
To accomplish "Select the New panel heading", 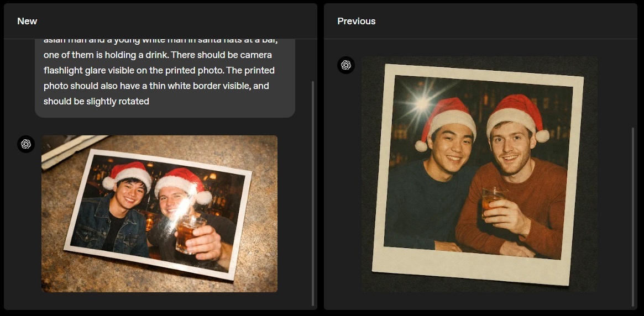I will [x=27, y=22].
